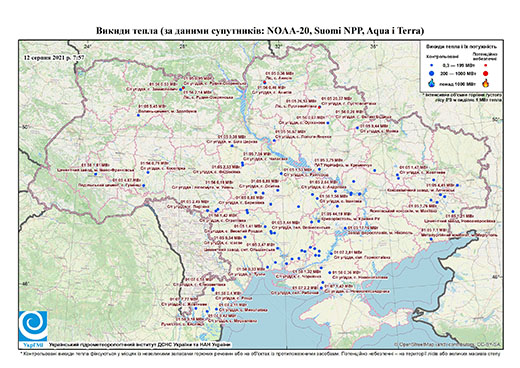Image resolution: width=520 pixels, height=368 pixels.
Task: Select the large blue circle legend symbol
Action: pyautogui.click(x=432, y=73)
